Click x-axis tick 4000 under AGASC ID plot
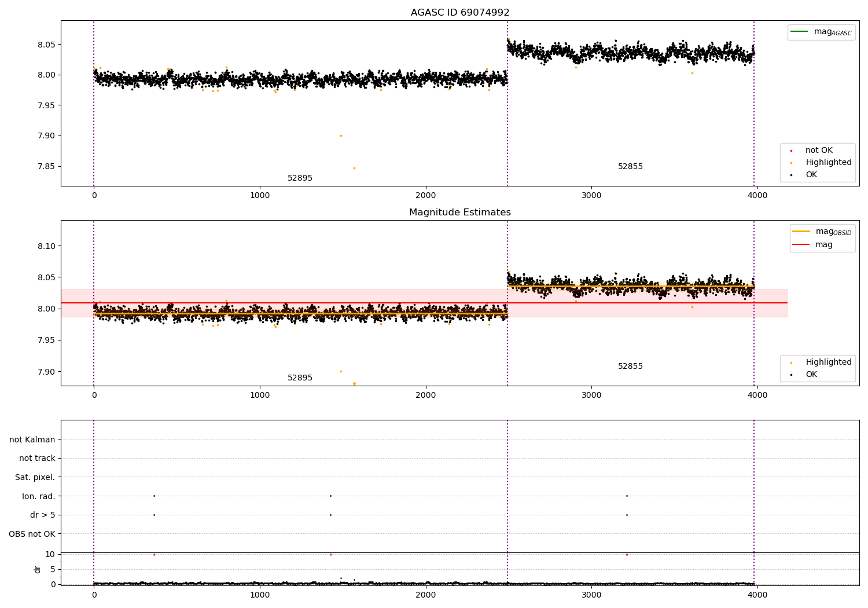 click(757, 196)
